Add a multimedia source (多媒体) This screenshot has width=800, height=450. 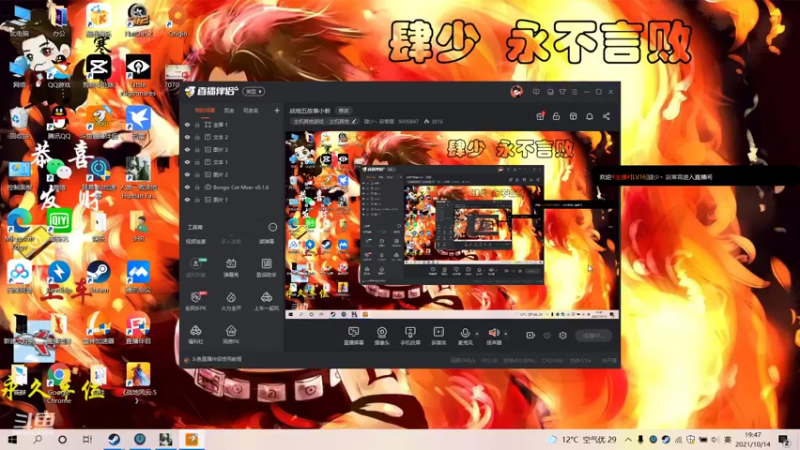(438, 336)
